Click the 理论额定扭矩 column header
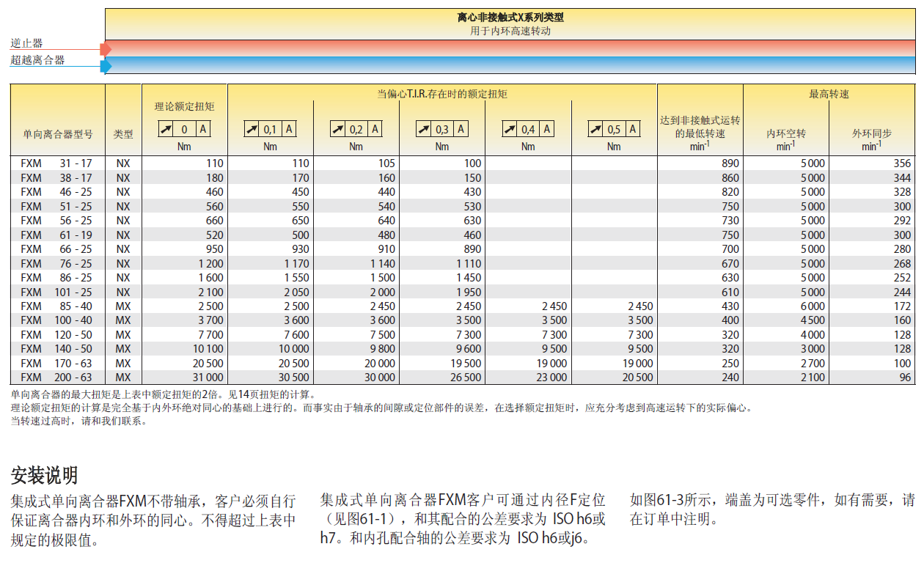Viewport: 924px width, 563px height. point(185,107)
